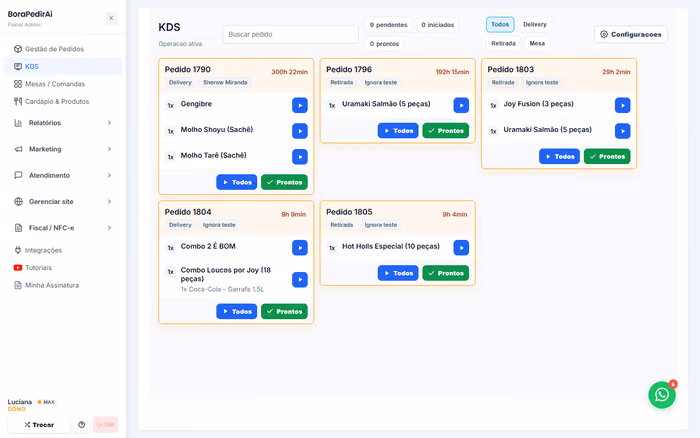
Task: Click the Sair logout button
Action: tap(105, 425)
